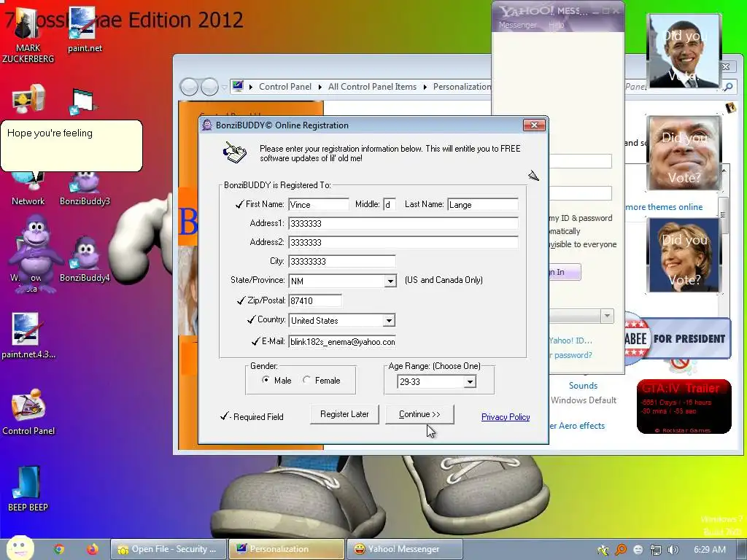The image size is (747, 560).
Task: Click the Sign In button in Yahoo Messenger
Action: pos(565,272)
